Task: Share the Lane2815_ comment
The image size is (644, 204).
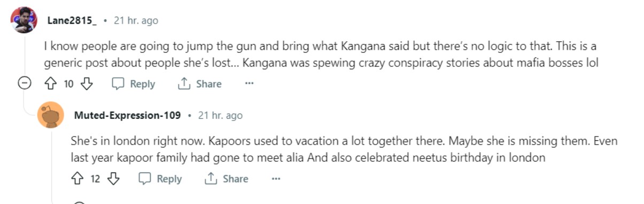Action: pyautogui.click(x=199, y=84)
